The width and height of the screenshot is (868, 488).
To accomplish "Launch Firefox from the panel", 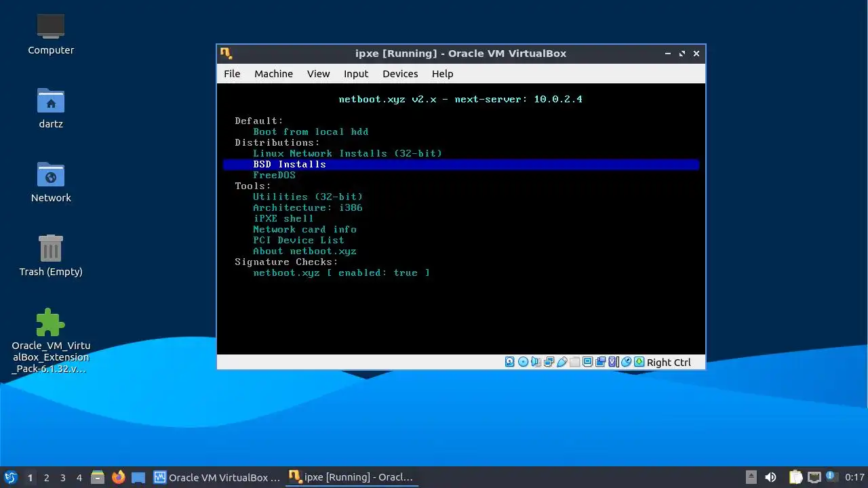I will point(119,477).
